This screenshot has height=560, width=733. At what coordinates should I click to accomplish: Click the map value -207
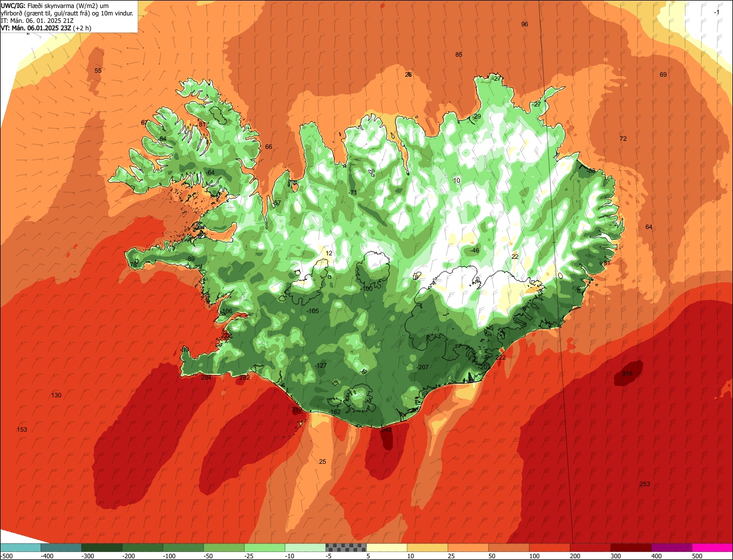coord(423,367)
